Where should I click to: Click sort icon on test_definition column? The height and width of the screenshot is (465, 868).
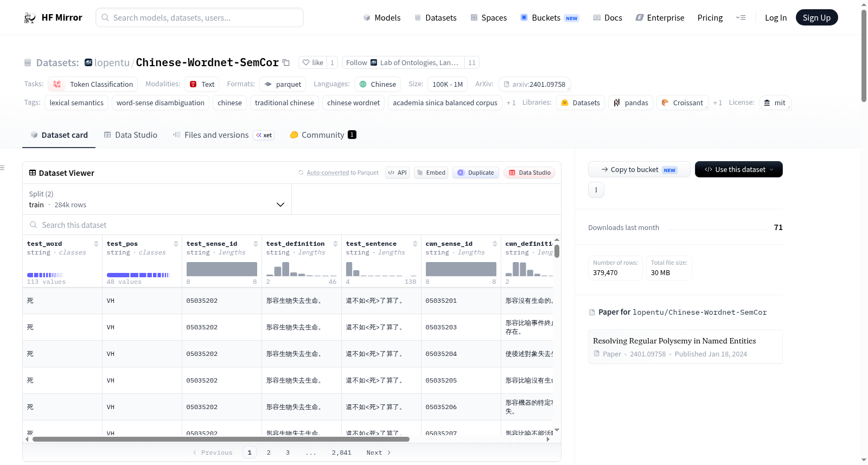pyautogui.click(x=335, y=244)
